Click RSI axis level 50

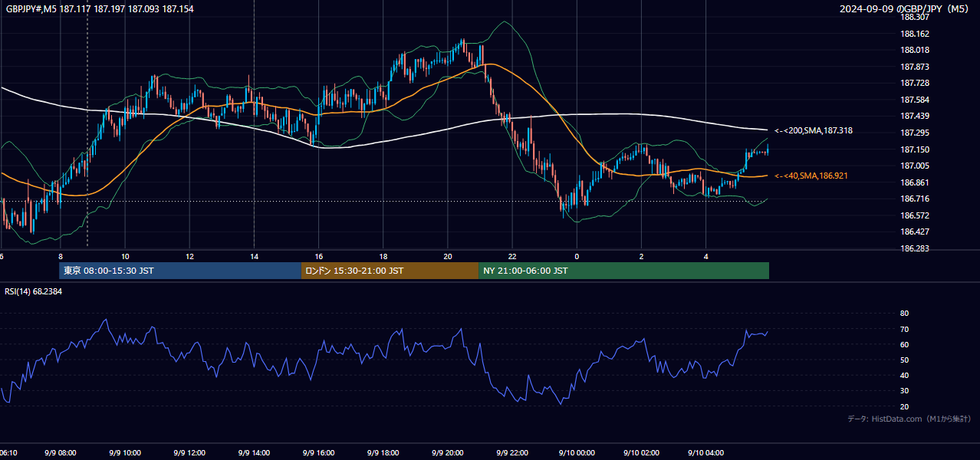click(x=904, y=360)
